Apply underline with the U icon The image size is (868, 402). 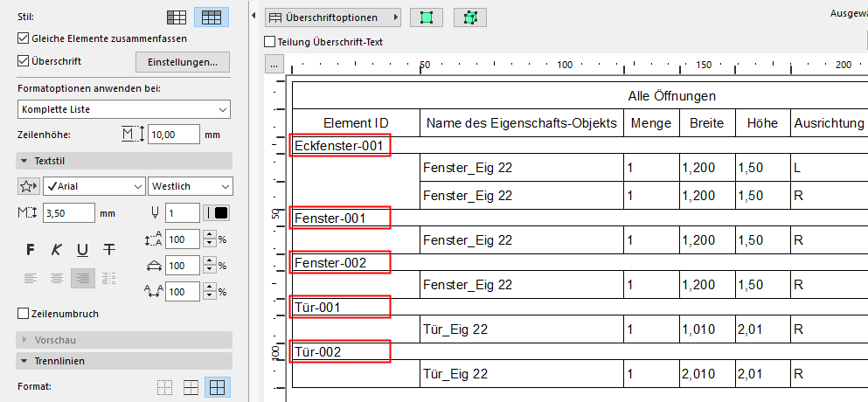coord(82,250)
